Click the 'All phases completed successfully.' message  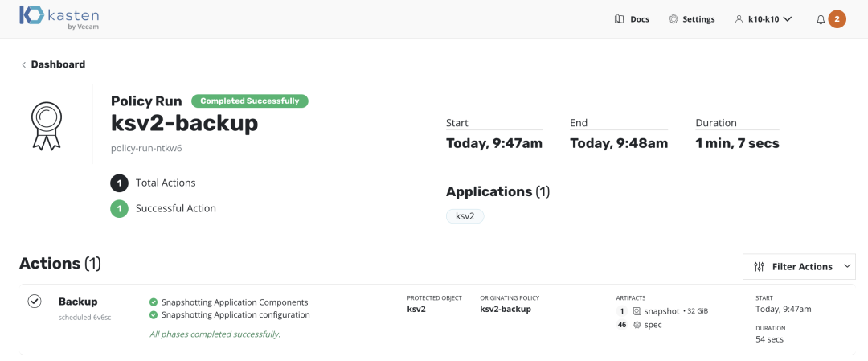click(215, 334)
